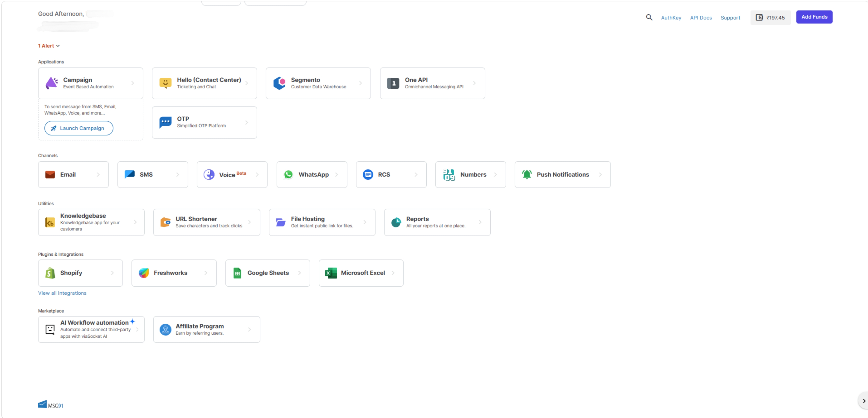Click the Omnichannel Messaging API text

pos(434,87)
